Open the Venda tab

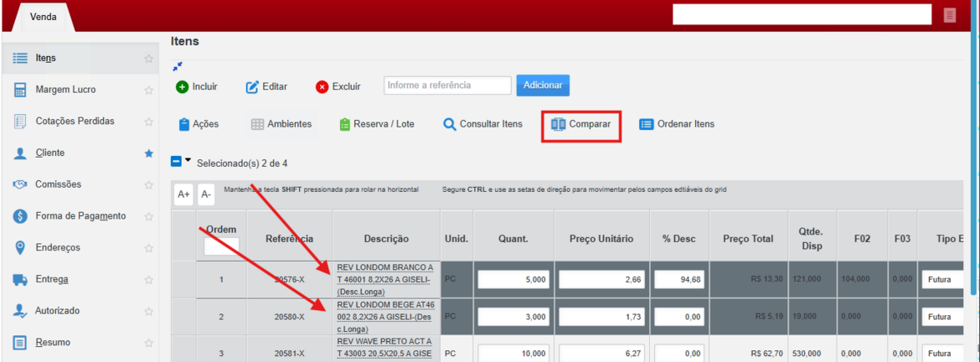tap(43, 17)
